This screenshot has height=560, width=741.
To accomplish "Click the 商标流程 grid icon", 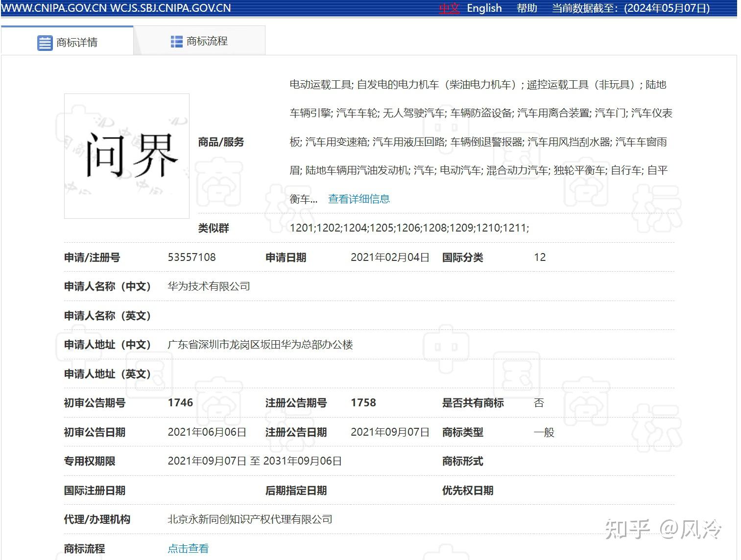I will point(176,42).
